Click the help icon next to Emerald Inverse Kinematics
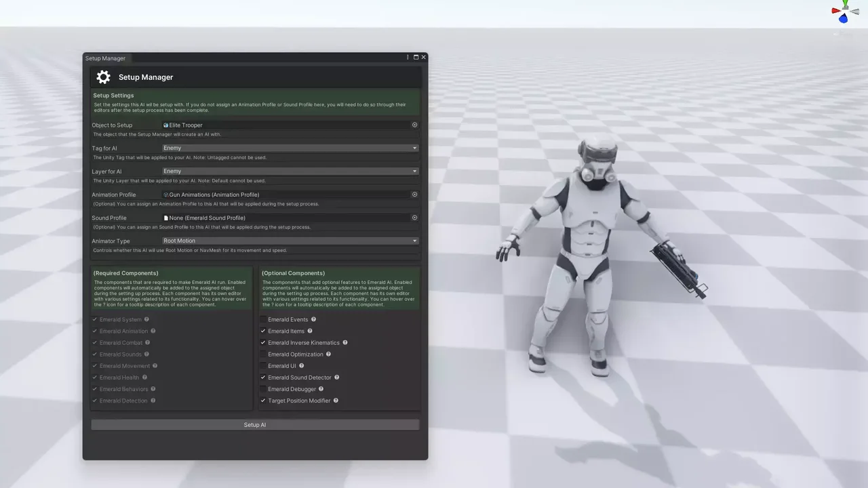868x488 pixels. [345, 342]
